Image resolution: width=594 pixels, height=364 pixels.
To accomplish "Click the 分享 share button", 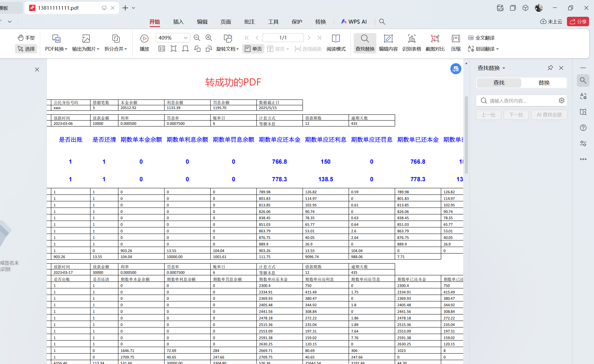I will (x=578, y=22).
